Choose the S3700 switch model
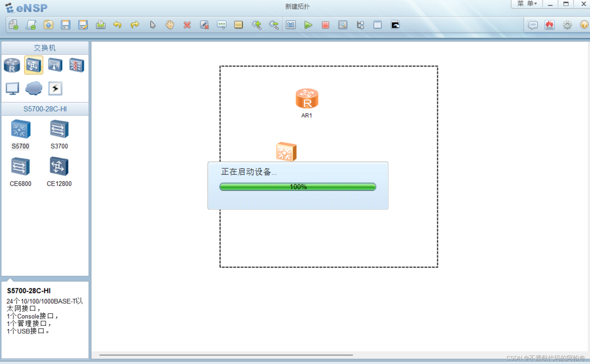 pyautogui.click(x=59, y=135)
